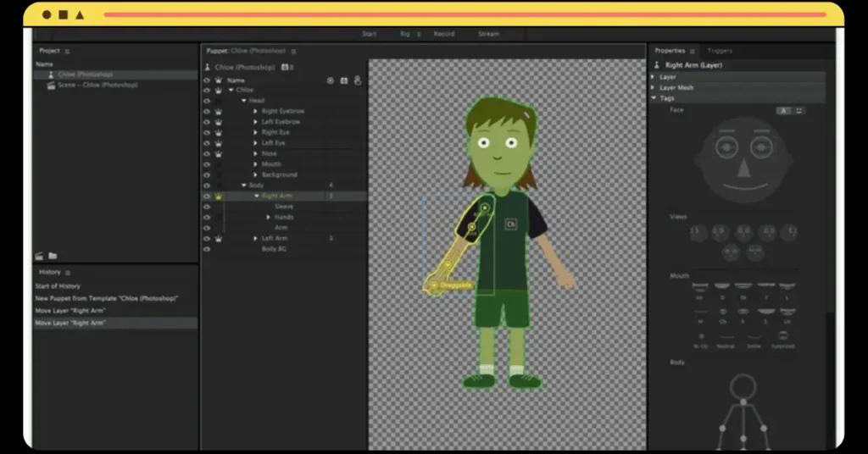Hide the Right Arm layer via eye icon
Viewport: 868px width, 454px height.
pyautogui.click(x=207, y=197)
